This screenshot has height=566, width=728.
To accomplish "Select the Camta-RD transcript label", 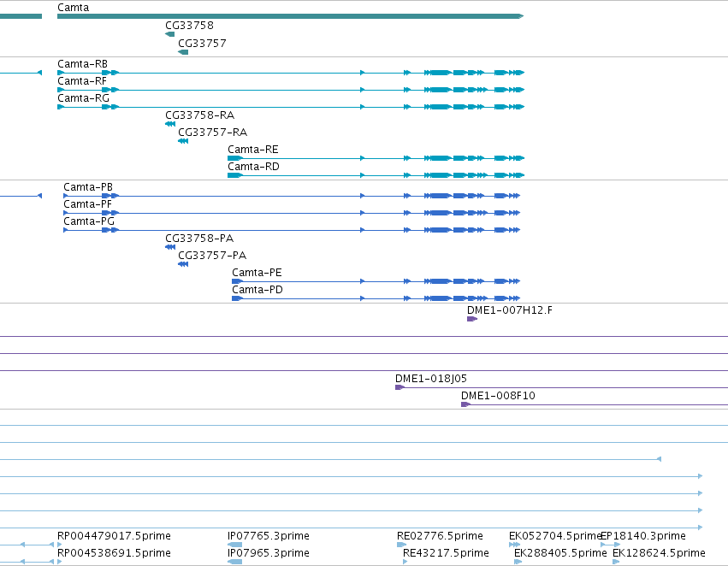I will pos(253,167).
